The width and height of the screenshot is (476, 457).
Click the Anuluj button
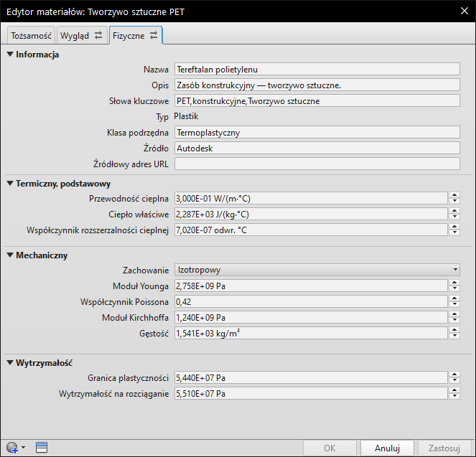(x=387, y=448)
